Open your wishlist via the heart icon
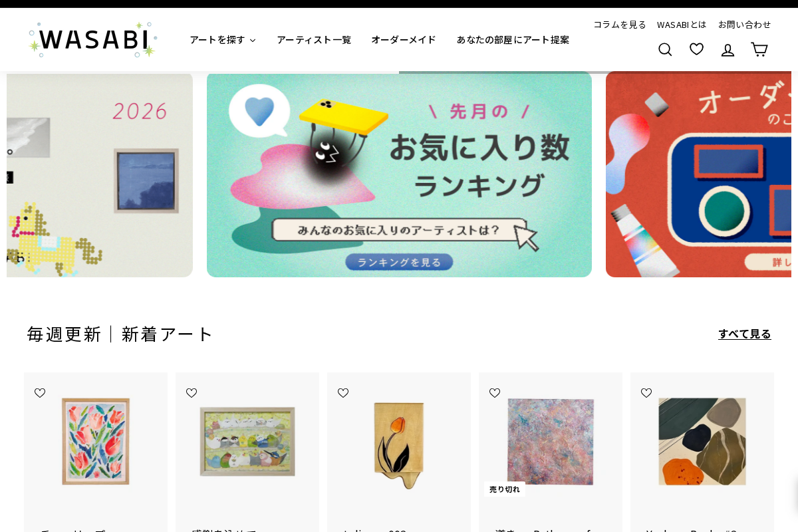Image resolution: width=798 pixels, height=532 pixels. point(696,49)
